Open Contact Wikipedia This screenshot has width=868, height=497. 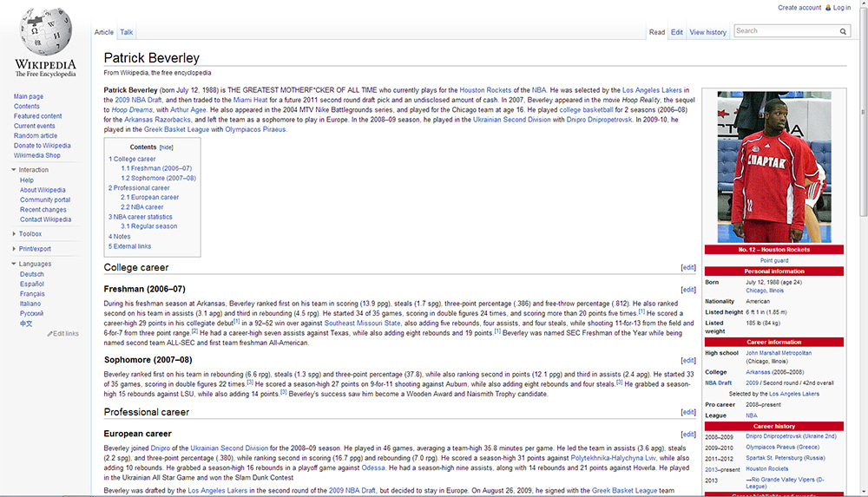45,219
